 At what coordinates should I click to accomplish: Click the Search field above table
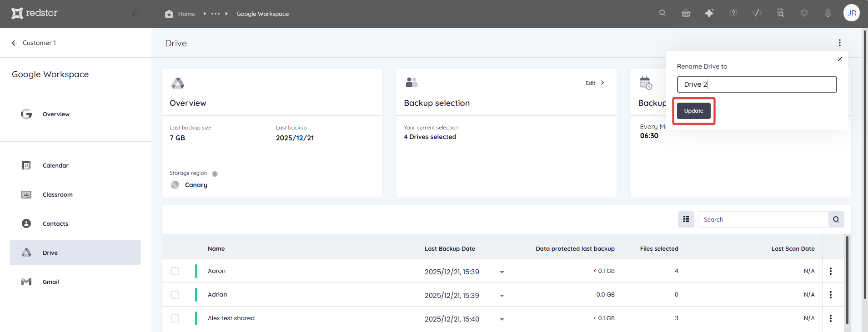coord(763,219)
